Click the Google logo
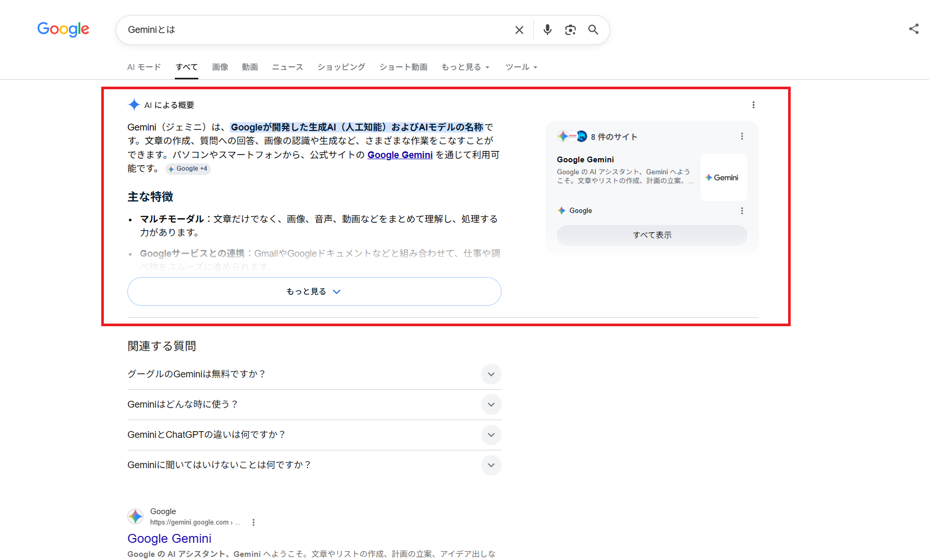Screen dimensions: 929x560 click(63, 29)
